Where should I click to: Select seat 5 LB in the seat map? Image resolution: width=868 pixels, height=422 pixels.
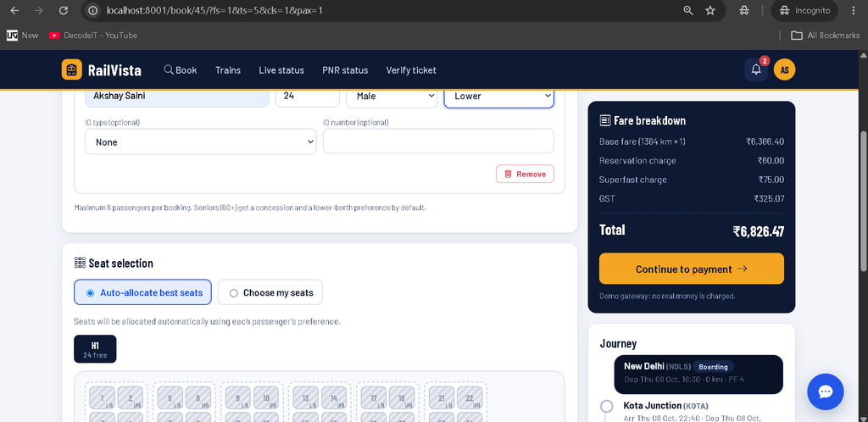(170, 397)
